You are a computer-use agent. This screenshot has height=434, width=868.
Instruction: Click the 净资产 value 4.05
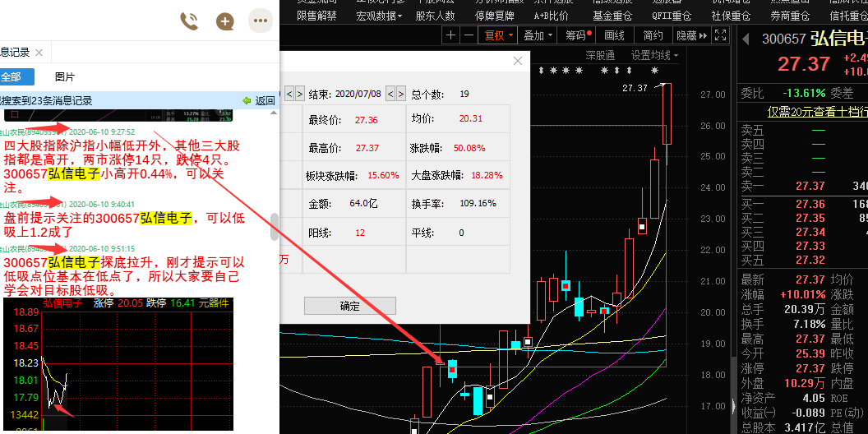pyautogui.click(x=814, y=398)
